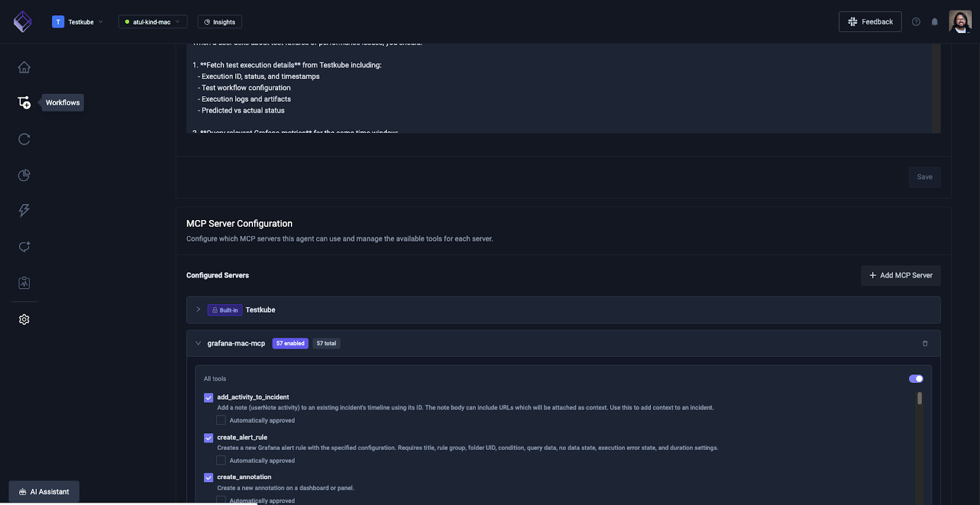Click the Feedback button
980x505 pixels.
coord(870,21)
